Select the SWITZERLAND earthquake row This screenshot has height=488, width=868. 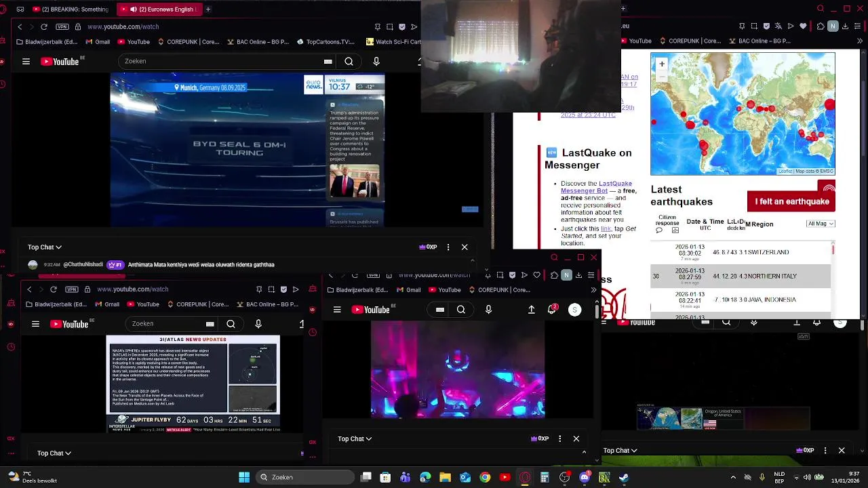(x=741, y=252)
